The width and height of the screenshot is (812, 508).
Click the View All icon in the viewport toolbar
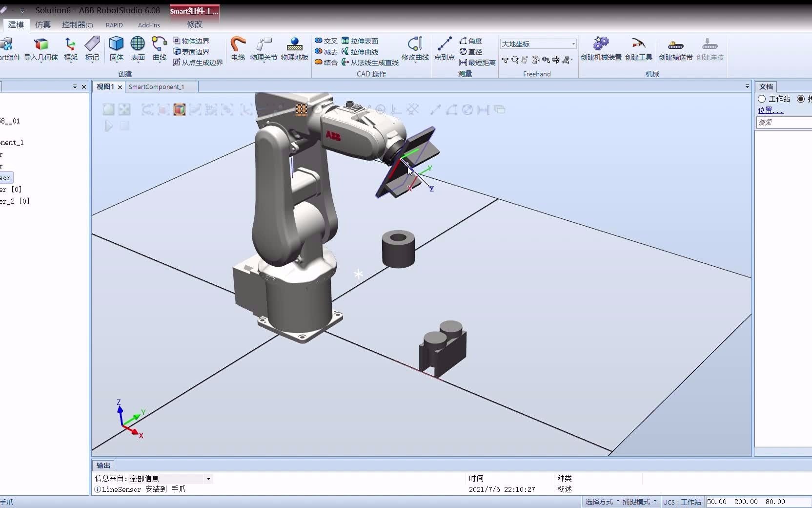(108, 109)
